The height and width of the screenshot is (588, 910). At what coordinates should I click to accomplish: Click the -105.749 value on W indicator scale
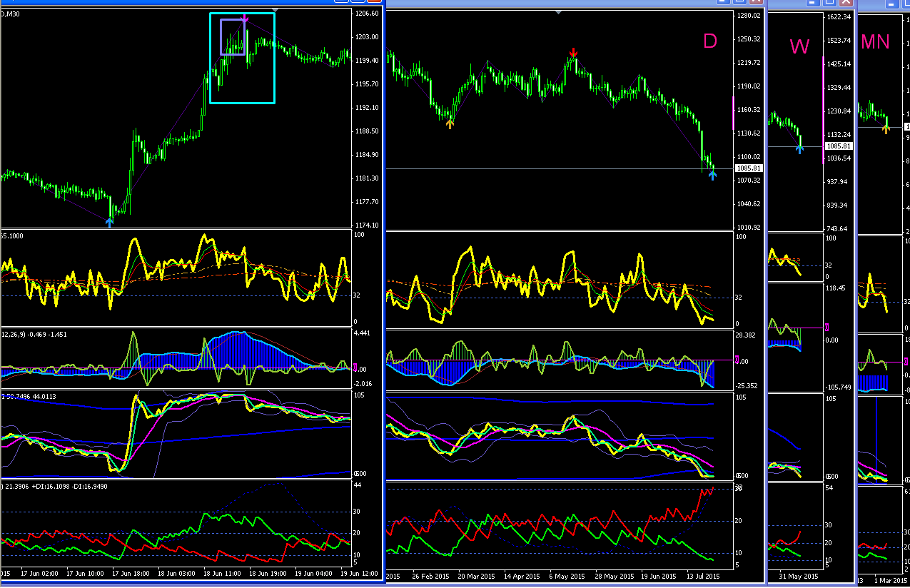click(839, 387)
